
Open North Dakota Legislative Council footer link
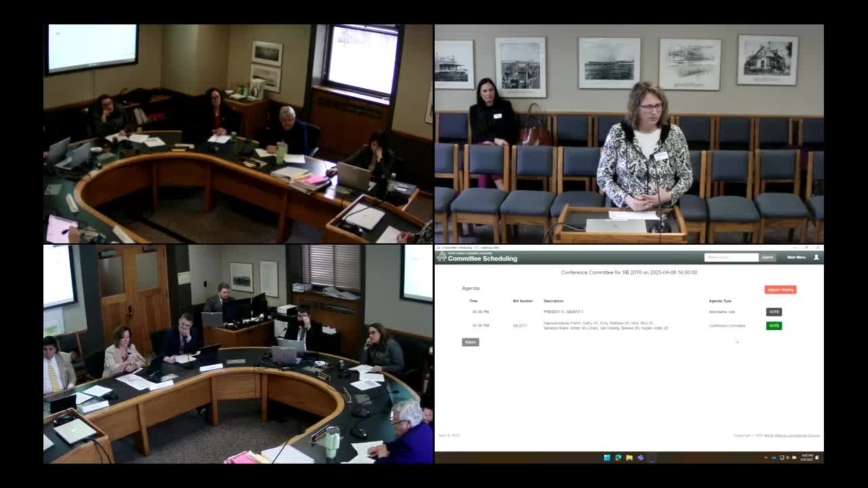tap(792, 435)
